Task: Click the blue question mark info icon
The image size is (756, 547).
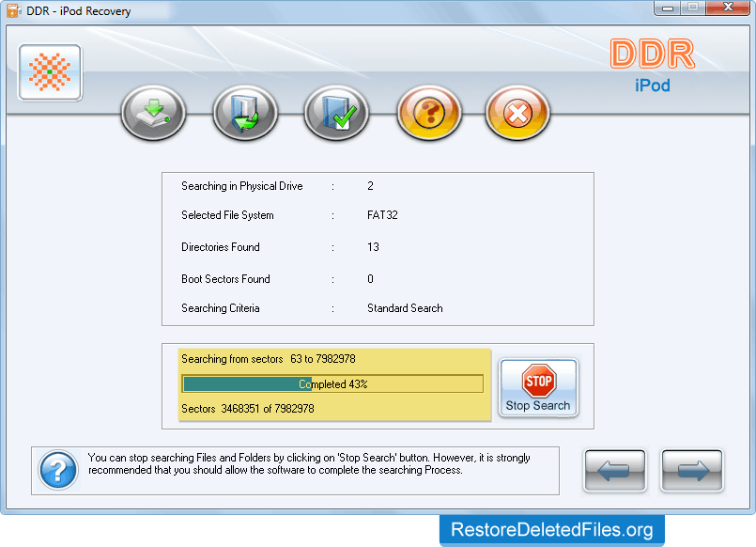Action: [x=58, y=470]
